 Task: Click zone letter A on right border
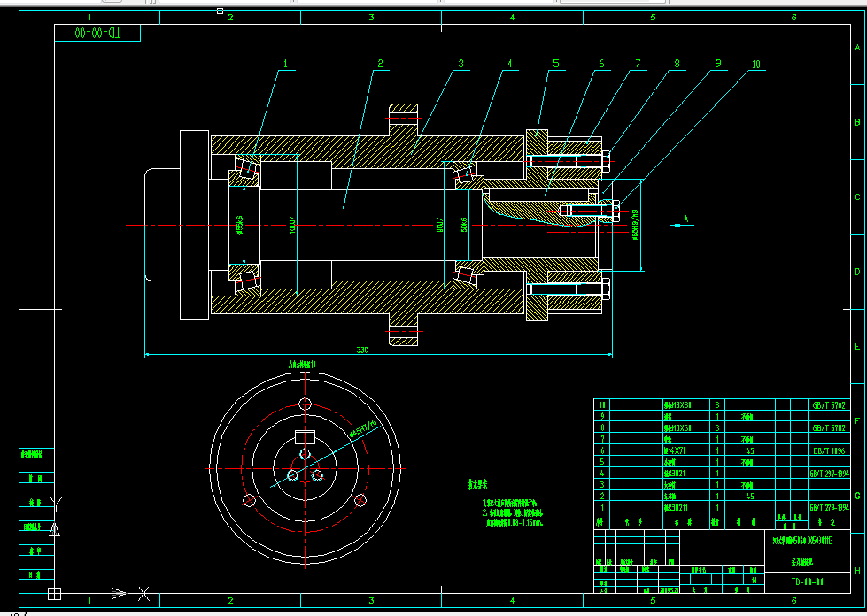tap(857, 48)
